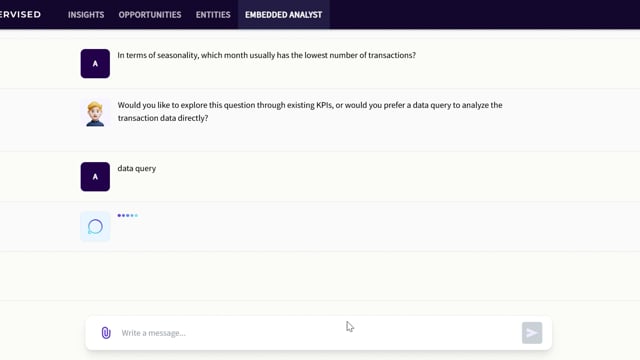Select the Embedded Analyst tab
The image size is (640, 360).
283,15
